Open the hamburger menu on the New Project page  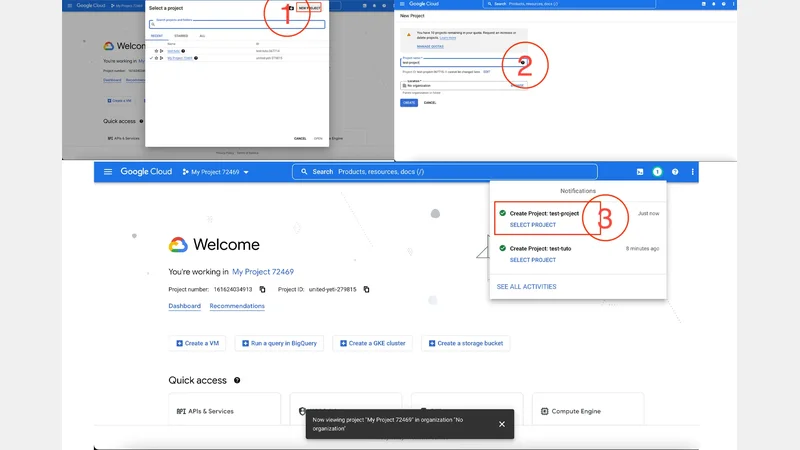click(402, 4)
